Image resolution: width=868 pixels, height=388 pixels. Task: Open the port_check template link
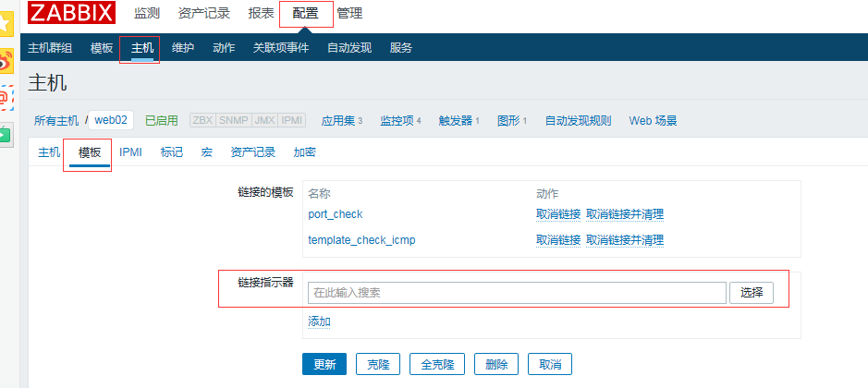[x=336, y=214]
